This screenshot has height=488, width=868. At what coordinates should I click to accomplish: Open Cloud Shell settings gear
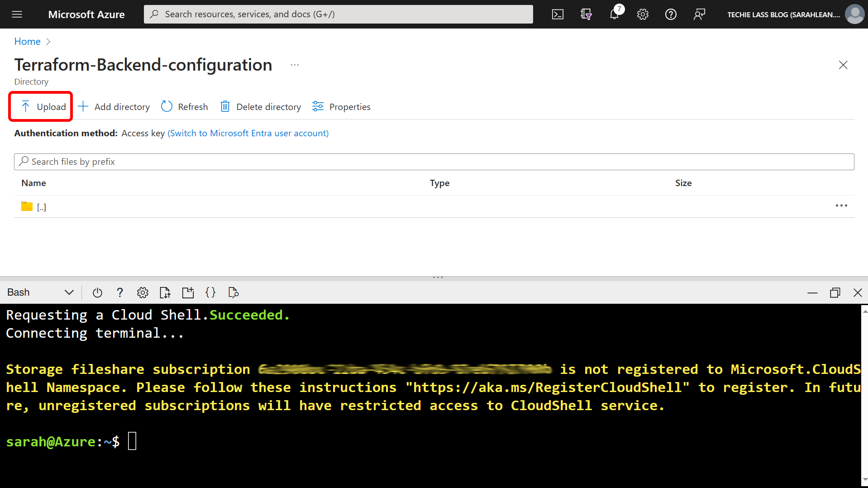point(143,292)
